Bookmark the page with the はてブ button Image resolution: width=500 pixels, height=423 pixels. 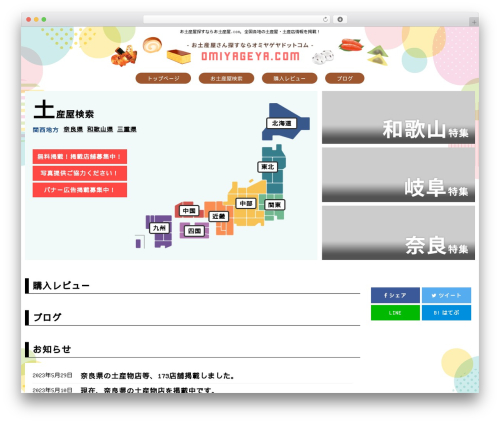coord(446,313)
